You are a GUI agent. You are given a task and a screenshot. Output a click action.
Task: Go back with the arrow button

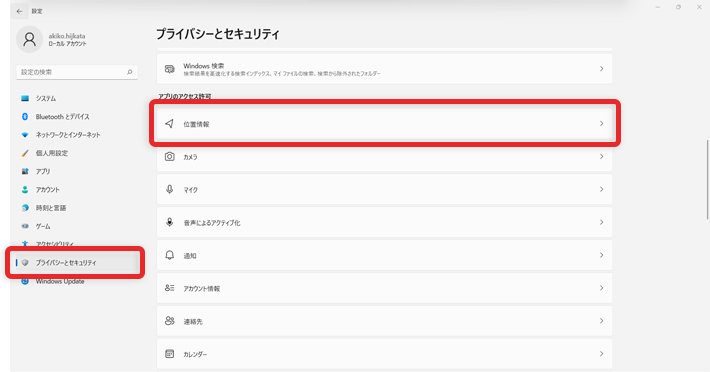pos(19,11)
